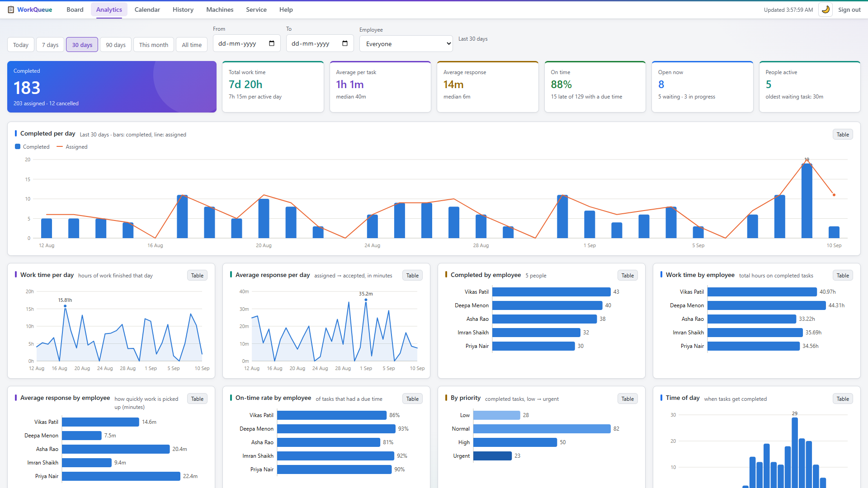Click the 15.81h peak point marker
The width and height of the screenshot is (868, 488).
pyautogui.click(x=65, y=306)
